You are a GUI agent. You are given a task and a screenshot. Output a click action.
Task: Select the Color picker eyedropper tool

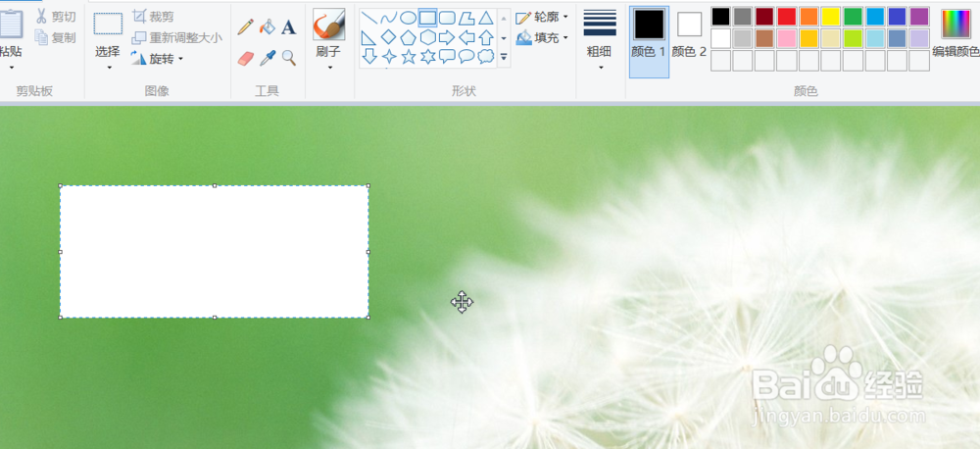(x=268, y=58)
